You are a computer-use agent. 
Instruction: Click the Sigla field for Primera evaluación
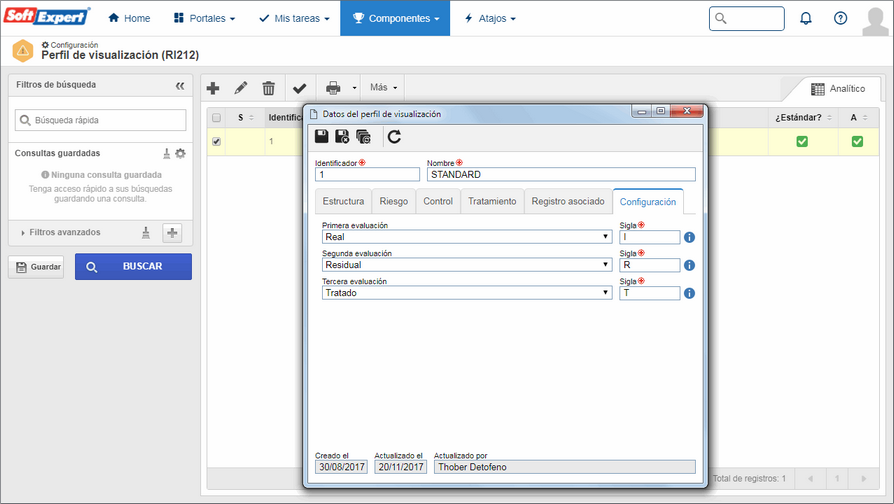[649, 237]
